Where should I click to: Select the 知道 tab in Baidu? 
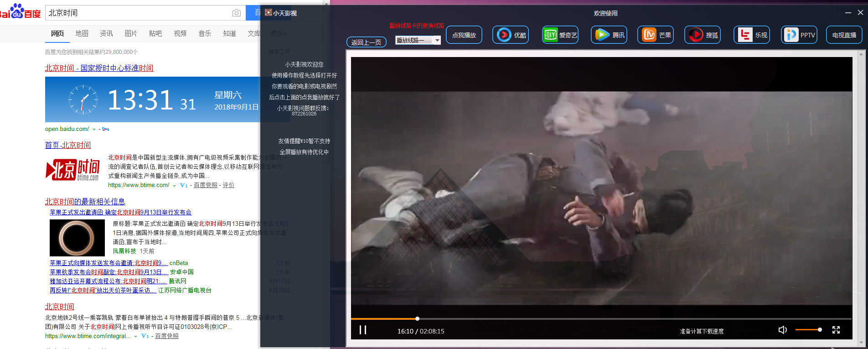229,33
